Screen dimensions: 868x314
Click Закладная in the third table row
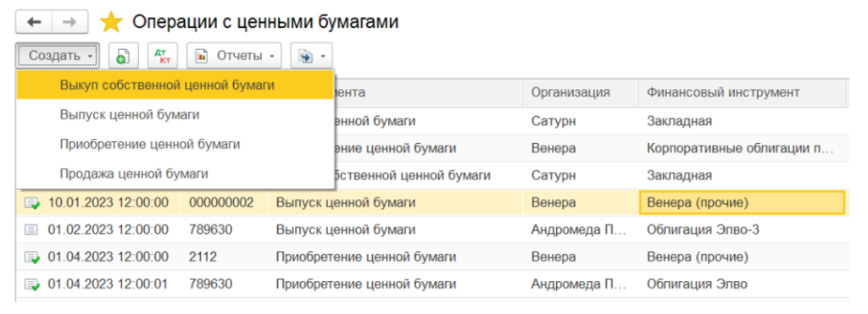coord(679,176)
